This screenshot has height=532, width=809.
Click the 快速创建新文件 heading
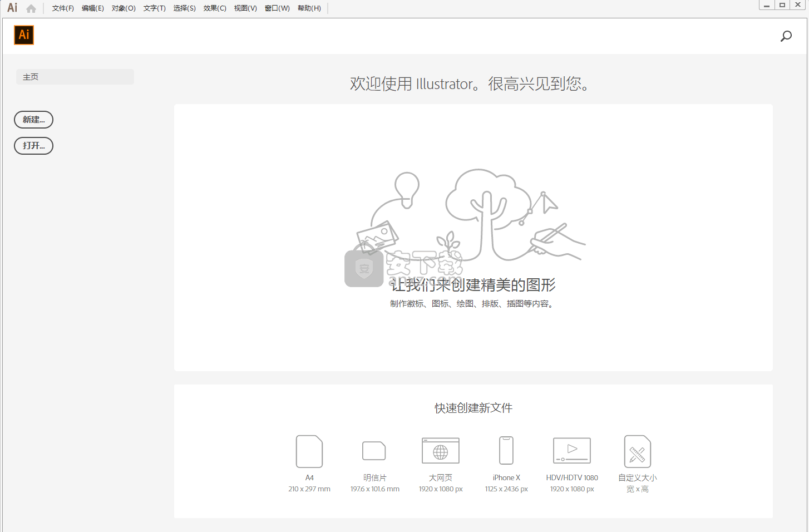(473, 408)
